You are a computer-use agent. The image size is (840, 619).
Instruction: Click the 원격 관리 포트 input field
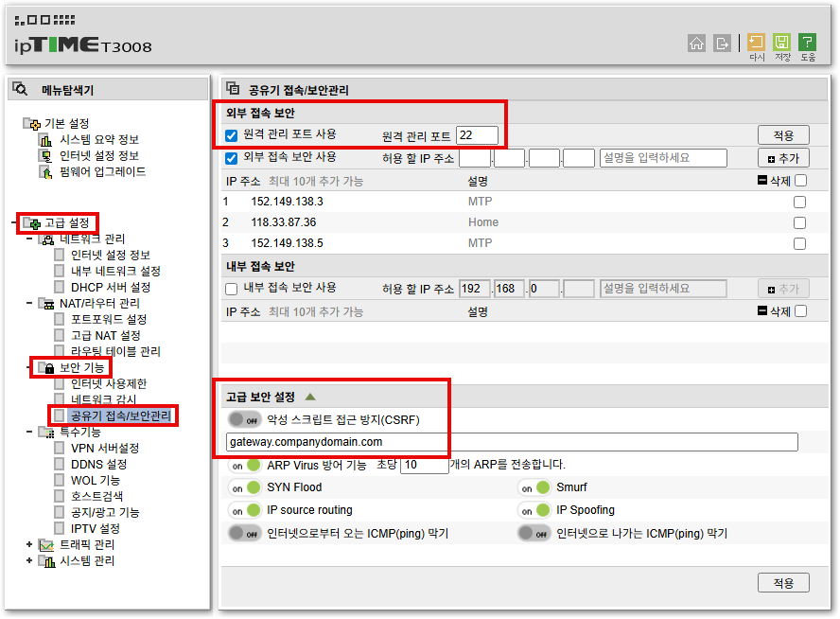point(477,135)
